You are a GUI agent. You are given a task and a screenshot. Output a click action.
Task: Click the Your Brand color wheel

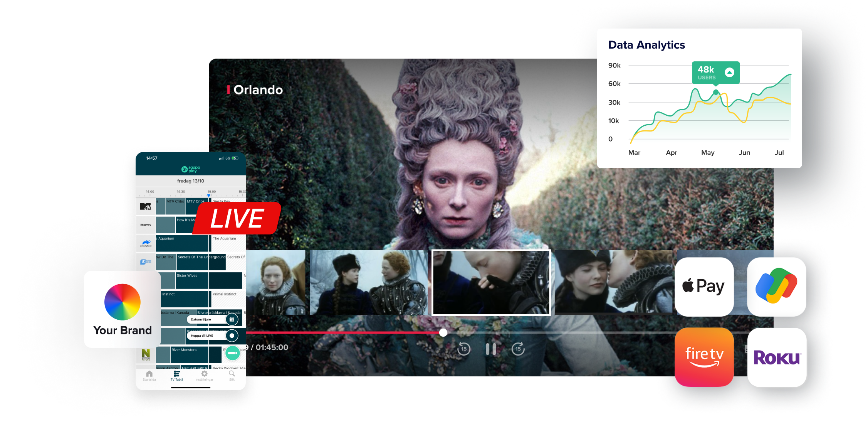click(x=123, y=302)
